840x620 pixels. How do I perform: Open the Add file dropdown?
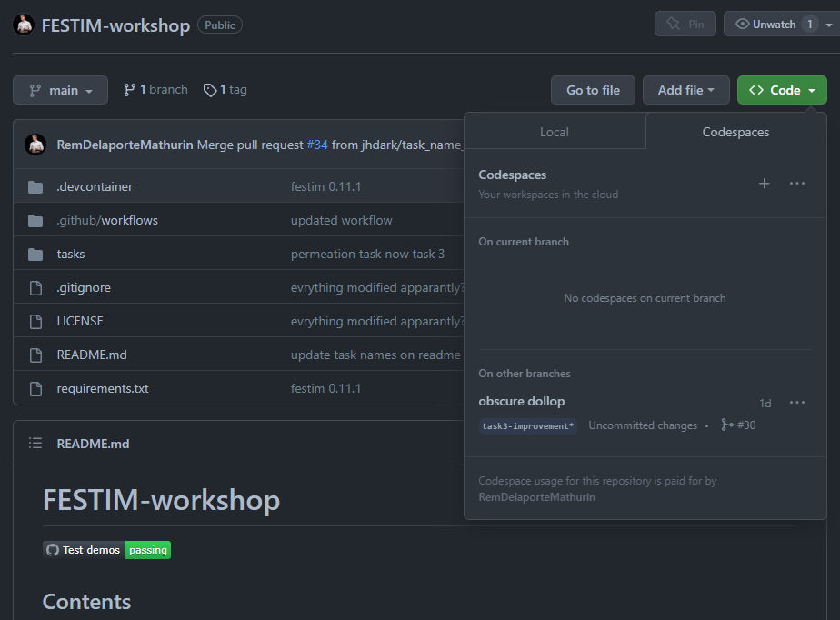pyautogui.click(x=685, y=90)
